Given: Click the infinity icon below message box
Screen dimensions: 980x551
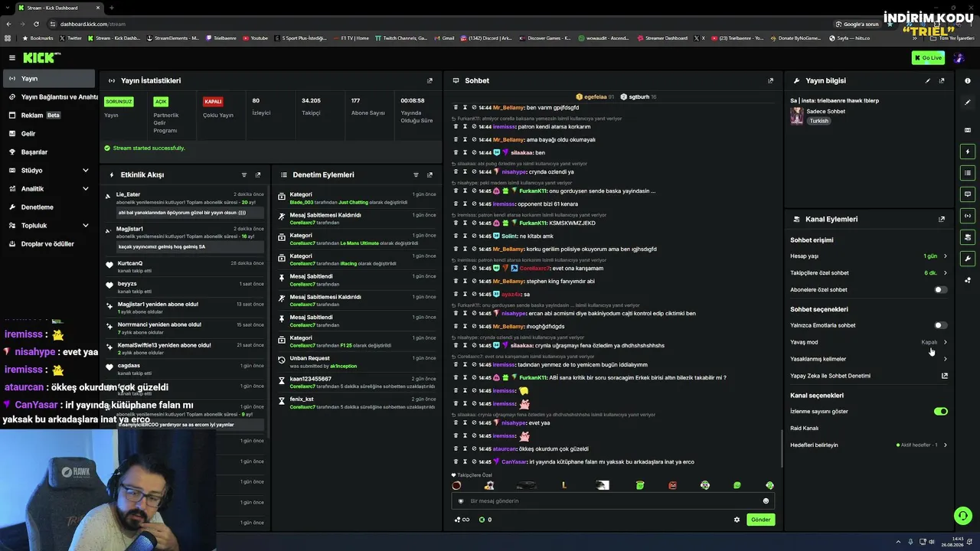Looking at the screenshot, I should 465,520.
